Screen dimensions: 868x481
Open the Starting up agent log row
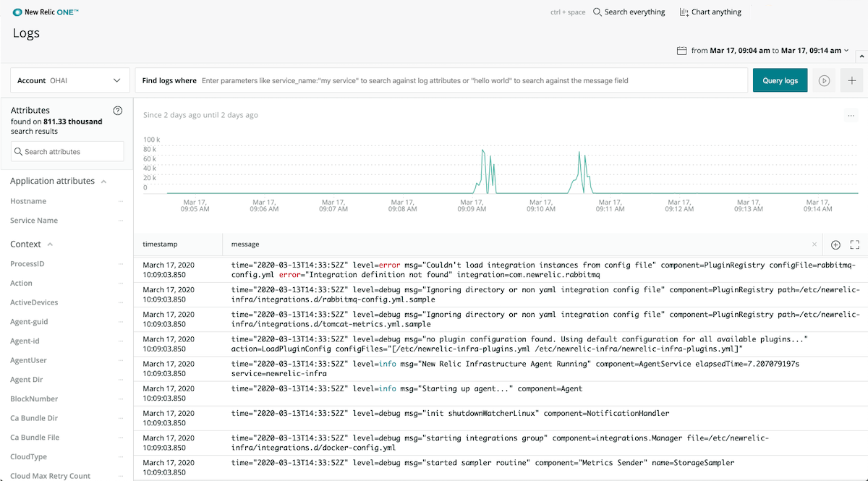point(501,393)
